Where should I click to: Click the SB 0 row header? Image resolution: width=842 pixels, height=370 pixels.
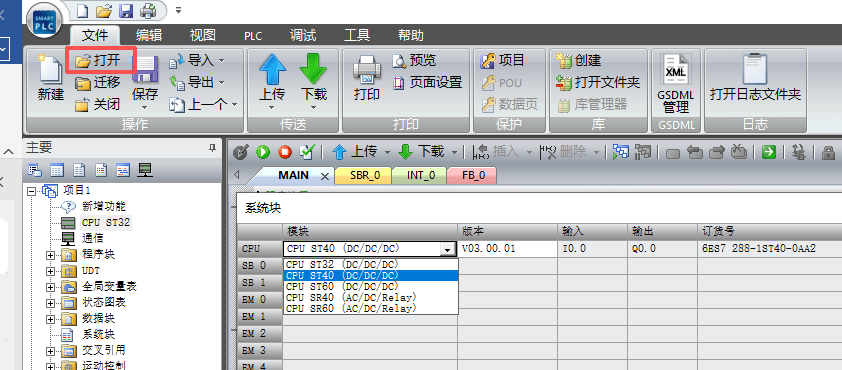(x=260, y=265)
